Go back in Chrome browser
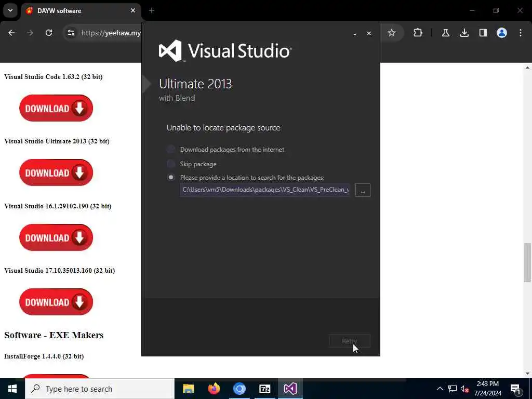This screenshot has width=532, height=399. click(x=11, y=33)
